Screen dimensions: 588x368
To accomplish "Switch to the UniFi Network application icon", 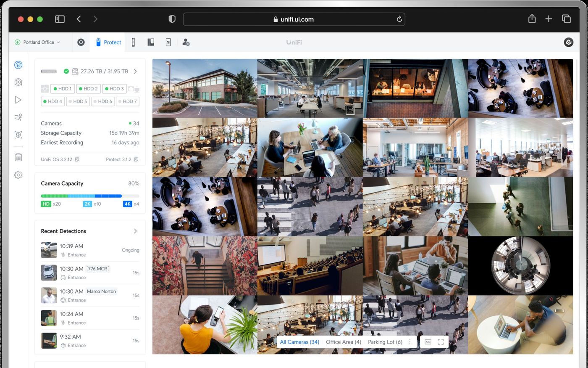I will click(81, 42).
